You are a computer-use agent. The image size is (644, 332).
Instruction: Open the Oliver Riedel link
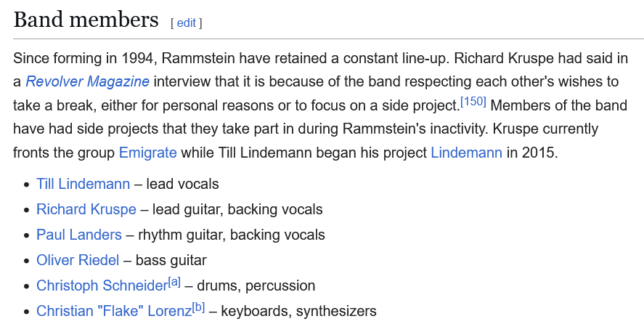(78, 260)
